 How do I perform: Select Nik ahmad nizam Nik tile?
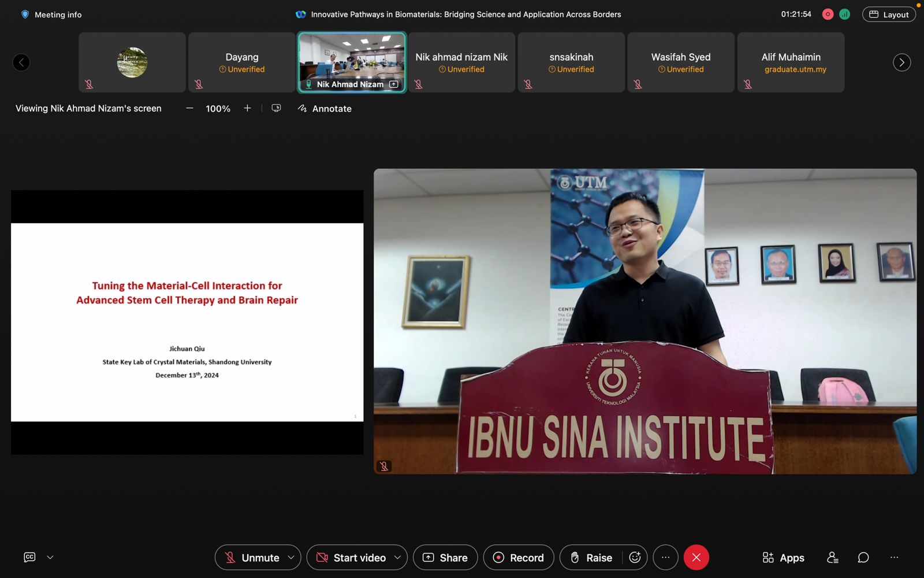point(461,62)
